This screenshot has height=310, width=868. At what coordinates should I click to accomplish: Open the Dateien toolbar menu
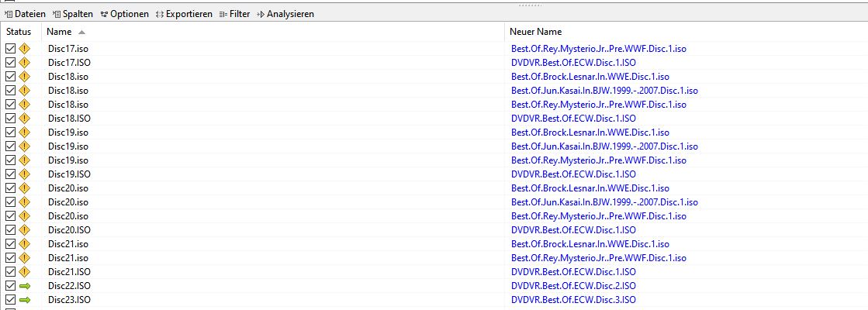[x=25, y=14]
